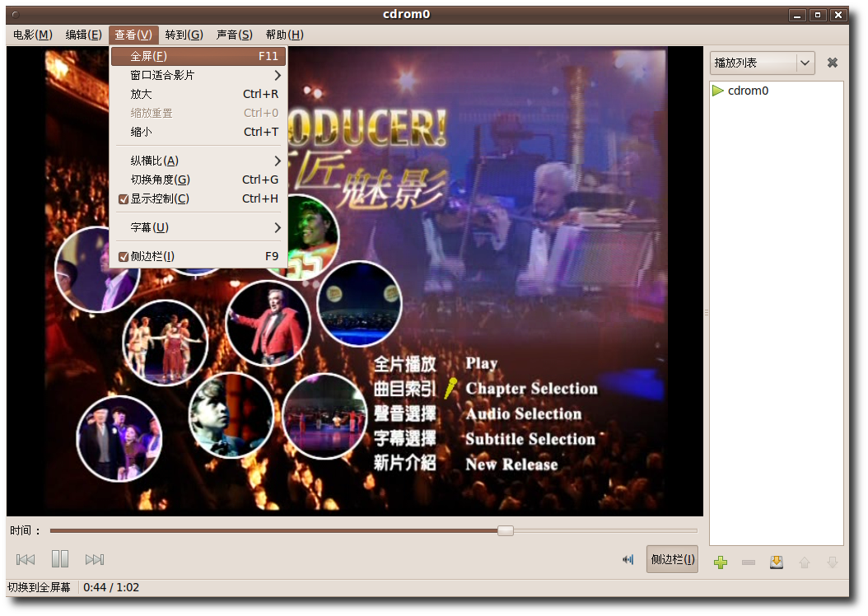
Task: Move playlist item up arrow
Action: (805, 562)
